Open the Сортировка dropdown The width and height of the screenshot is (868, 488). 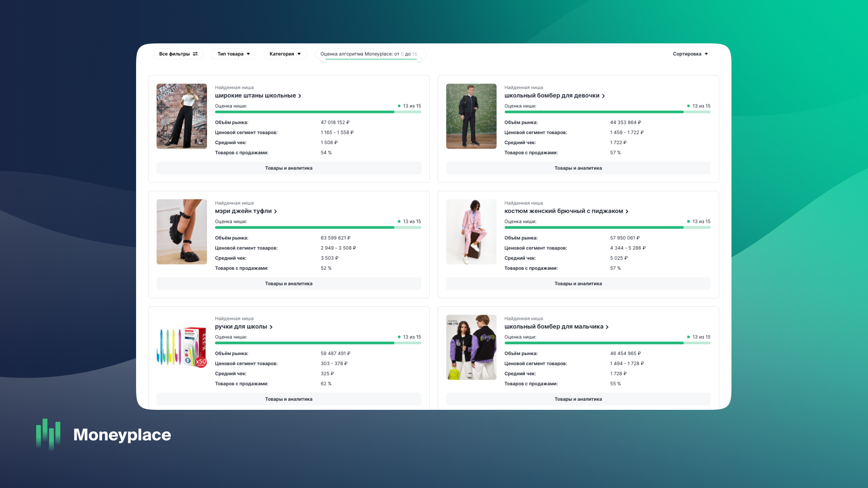point(690,54)
